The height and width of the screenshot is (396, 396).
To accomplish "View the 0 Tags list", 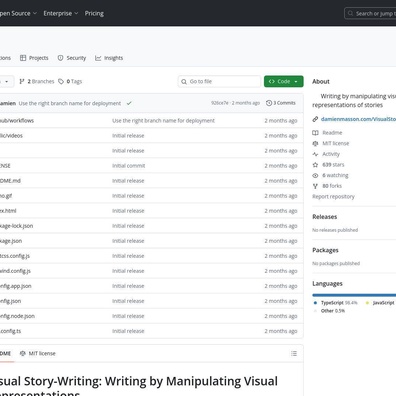I will click(70, 81).
